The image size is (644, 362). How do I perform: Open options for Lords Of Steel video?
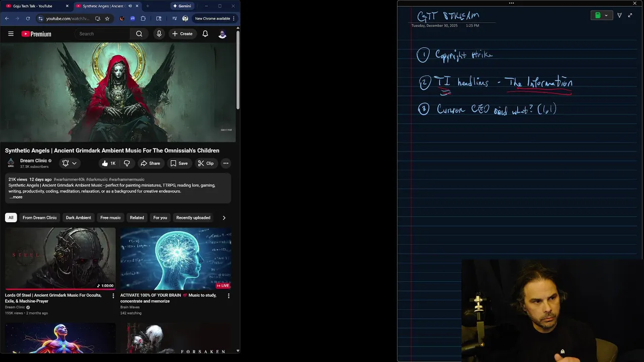[x=113, y=296]
